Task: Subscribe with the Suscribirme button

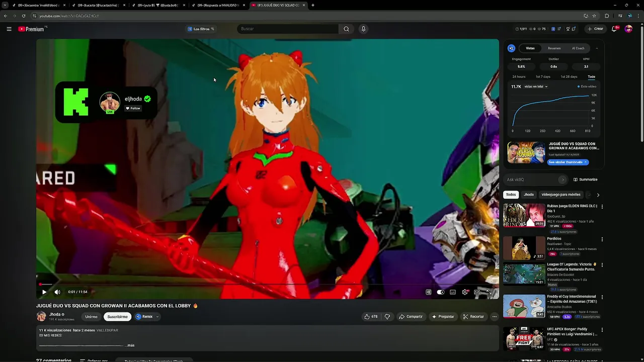Action: pyautogui.click(x=117, y=317)
